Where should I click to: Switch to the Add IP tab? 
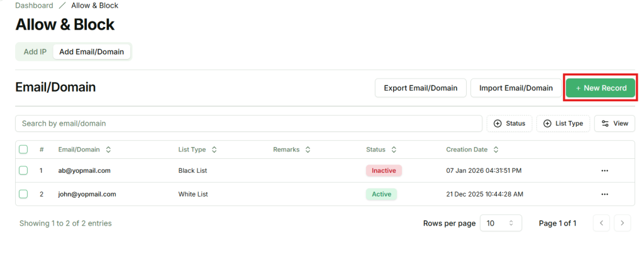35,51
